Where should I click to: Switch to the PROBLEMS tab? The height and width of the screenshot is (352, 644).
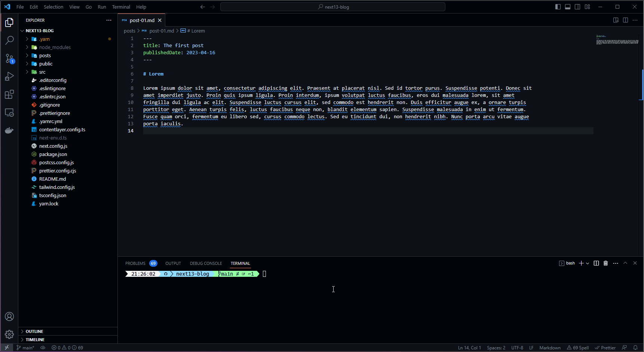[135, 263]
